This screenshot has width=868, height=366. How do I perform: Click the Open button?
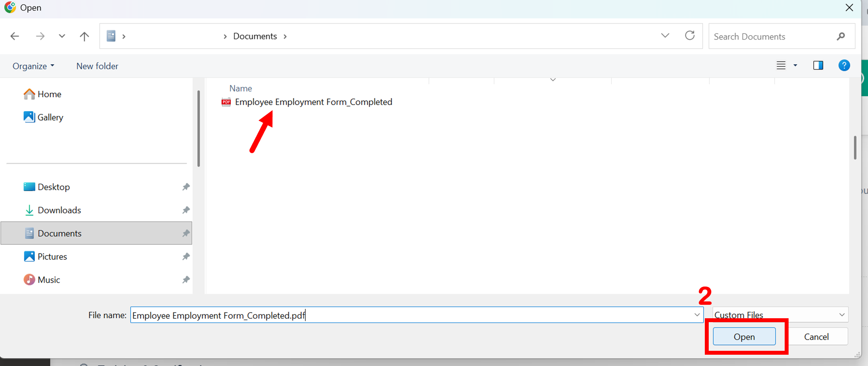point(744,336)
